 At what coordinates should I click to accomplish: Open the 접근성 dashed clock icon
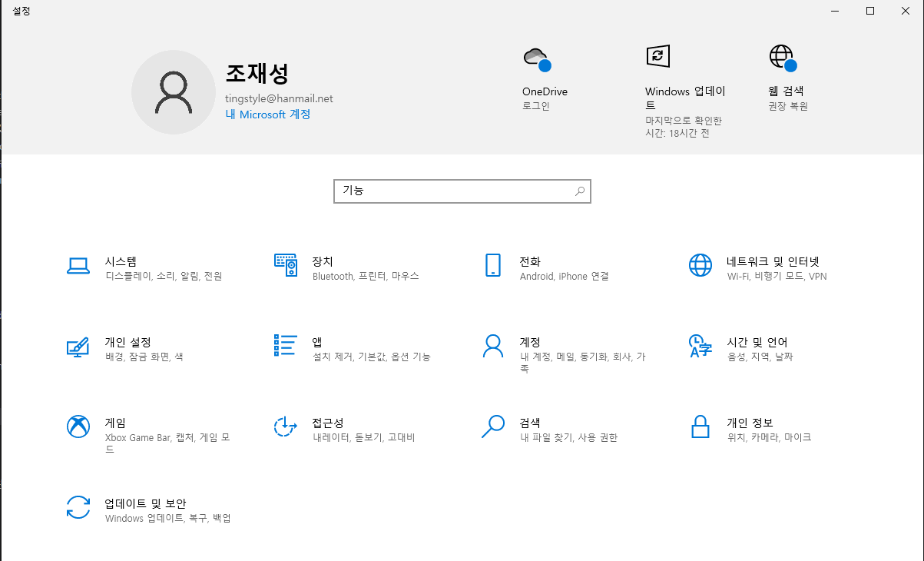point(286,427)
